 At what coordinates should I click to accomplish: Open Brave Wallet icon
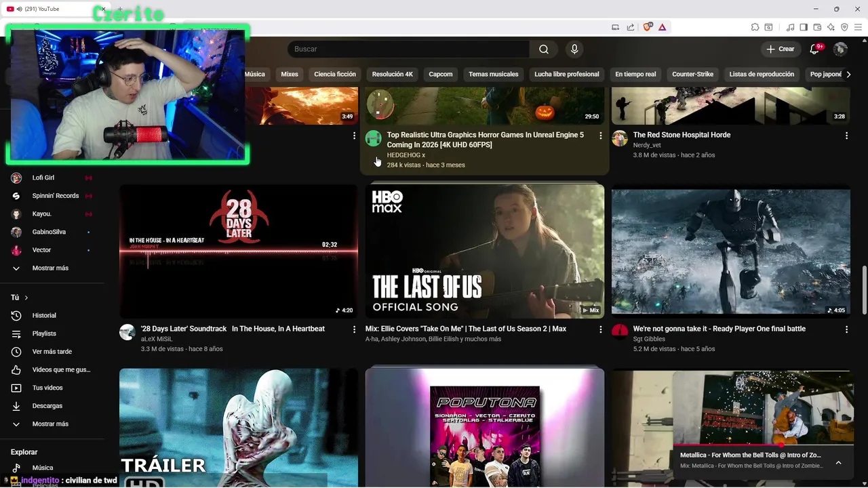pyautogui.click(x=817, y=27)
